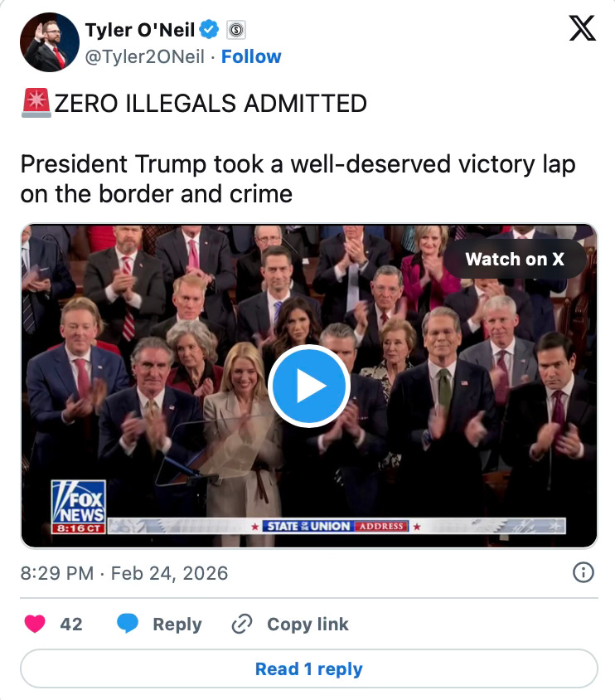Screen dimensions: 615x700
Task: Click the 42 likes count
Action: coord(71,624)
